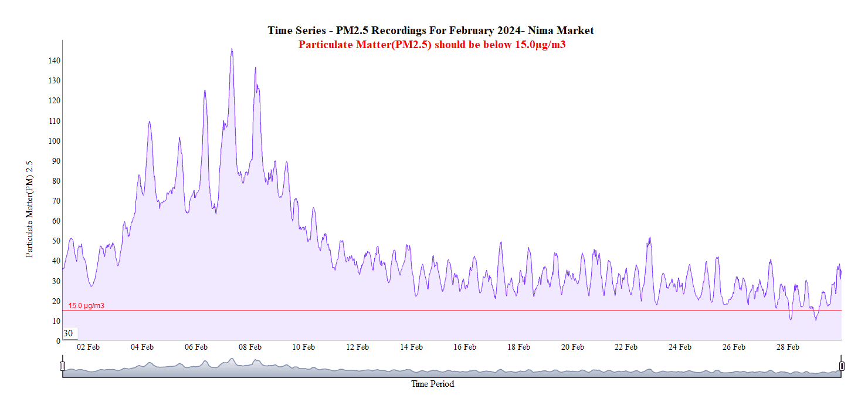Click the "20 Feb" x-axis label
Screen dimensions: 868x412
(x=572, y=347)
